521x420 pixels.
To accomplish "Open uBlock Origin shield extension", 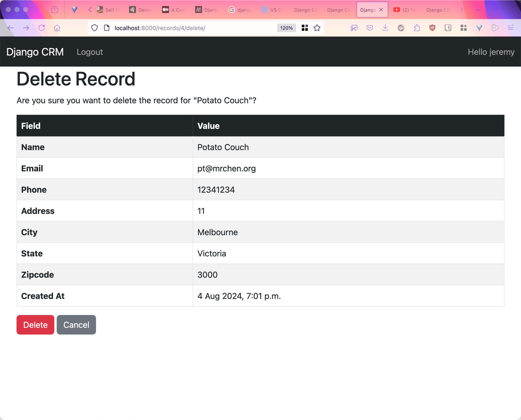I will pyautogui.click(x=432, y=28).
